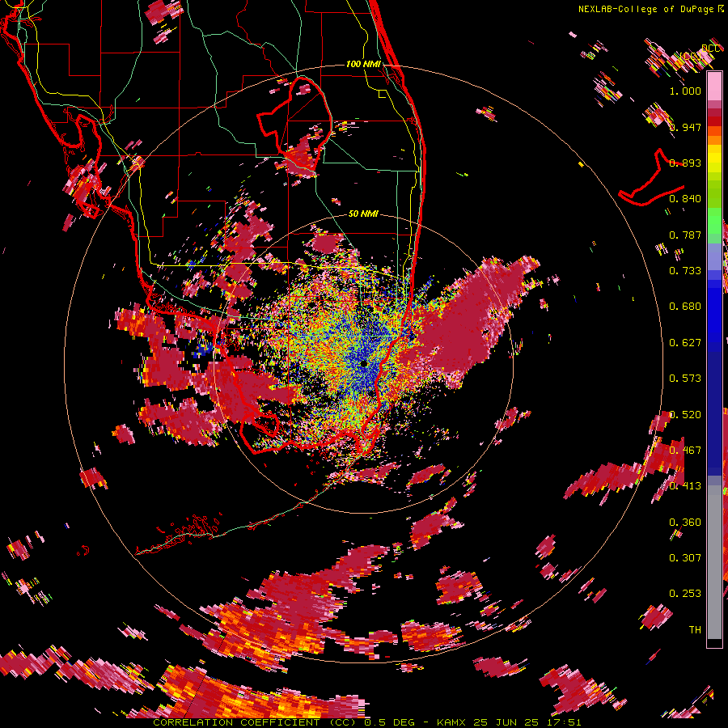This screenshot has height=728, width=728.
Task: Click the 0.360 scale value
Action: click(685, 523)
